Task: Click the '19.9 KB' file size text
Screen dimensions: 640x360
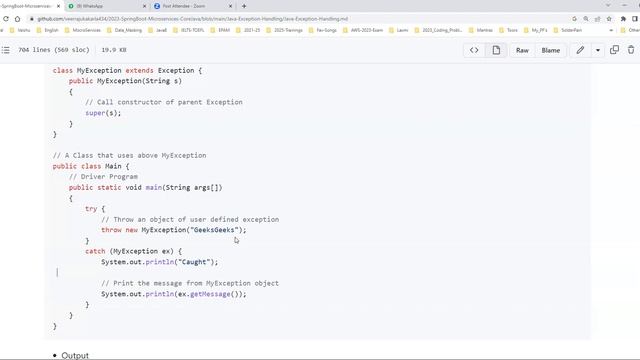Action: click(x=114, y=50)
